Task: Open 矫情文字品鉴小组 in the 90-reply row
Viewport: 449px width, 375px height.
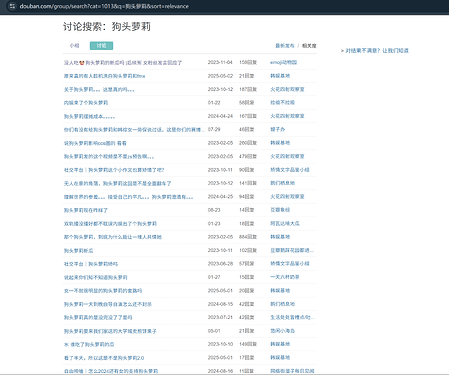Action: tap(290, 170)
